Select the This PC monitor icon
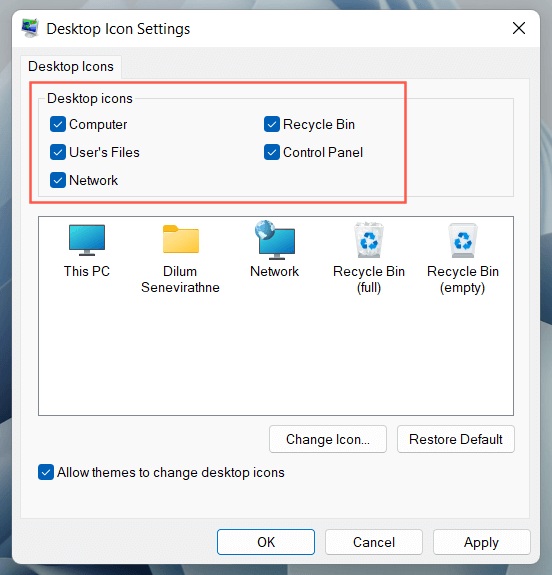The image size is (552, 575). click(87, 240)
